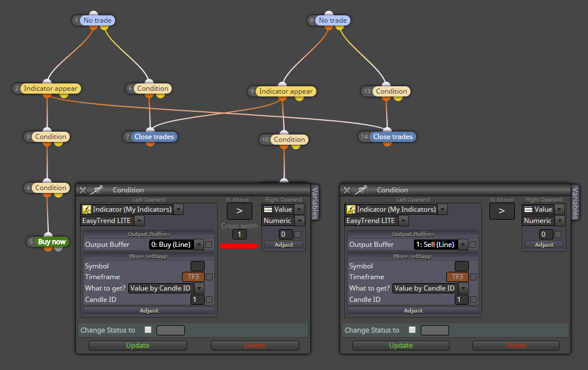Viewport: 588px width, 370px height.
Task: Open left panel Indicator (My Indicators) dropdown
Action: [179, 209]
